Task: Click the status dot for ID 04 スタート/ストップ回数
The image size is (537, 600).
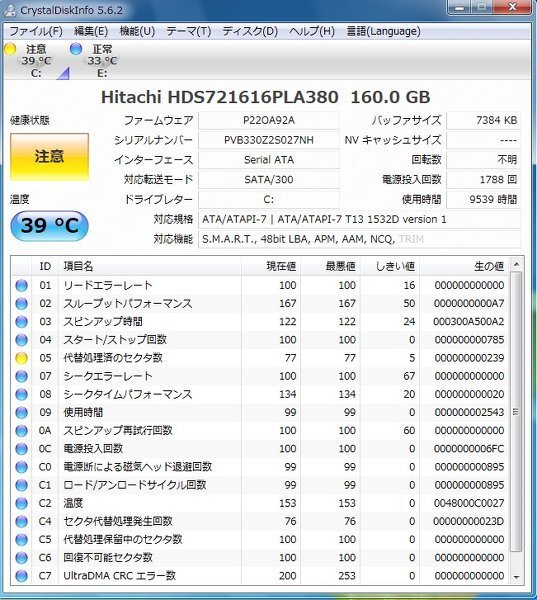Action: click(x=21, y=340)
